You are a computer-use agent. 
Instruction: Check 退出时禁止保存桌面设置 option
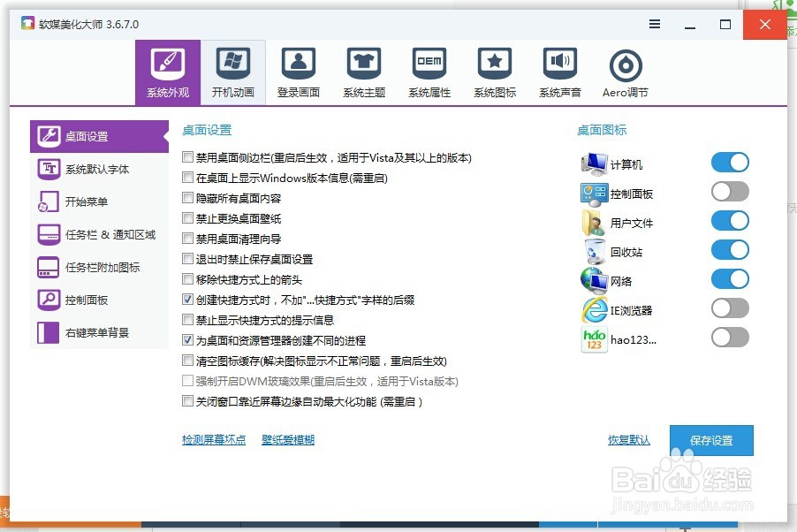click(187, 259)
